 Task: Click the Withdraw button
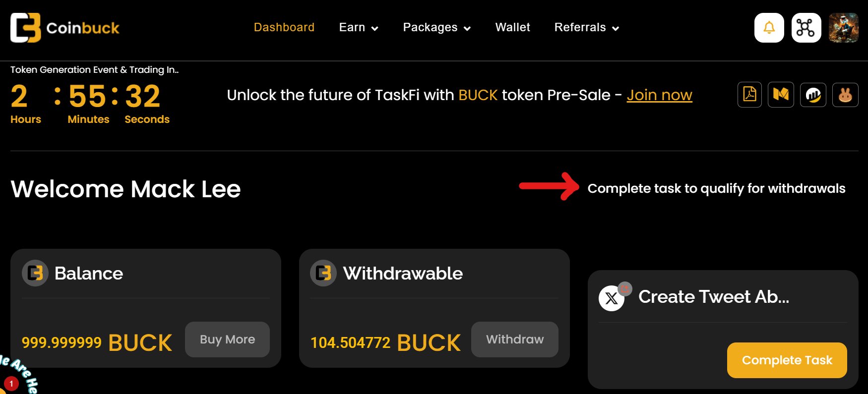[515, 339]
